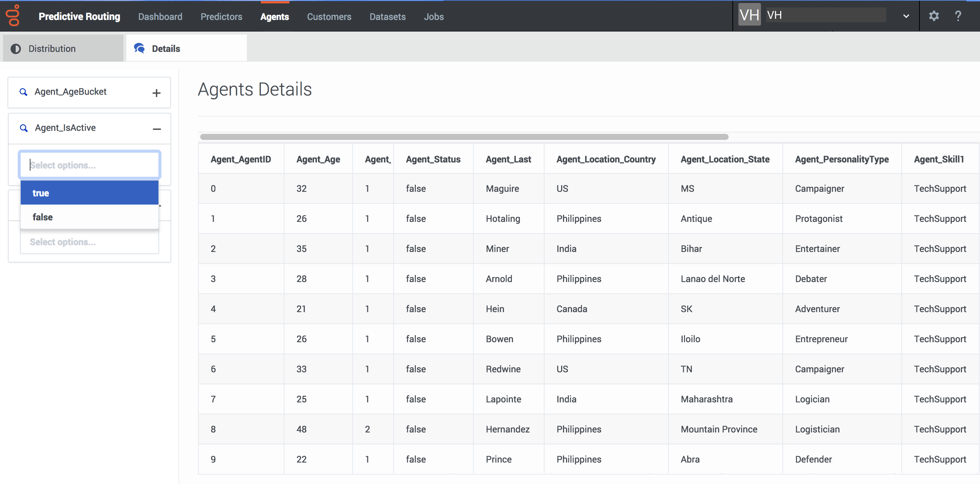Click the Genesys logo icon
Viewport: 980px width, 484px height.
point(13,15)
